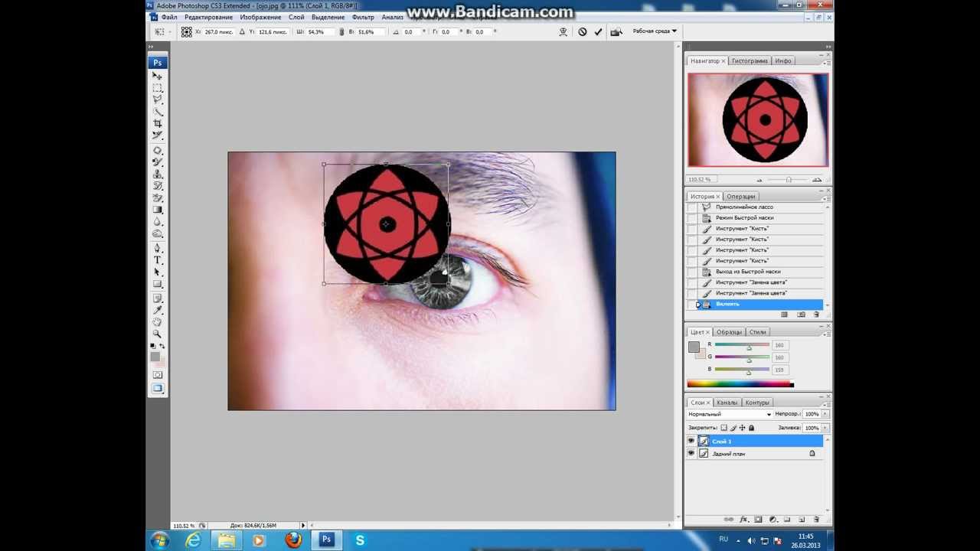Select the Brush tool in the toolbox
980x551 pixels.
tap(158, 162)
